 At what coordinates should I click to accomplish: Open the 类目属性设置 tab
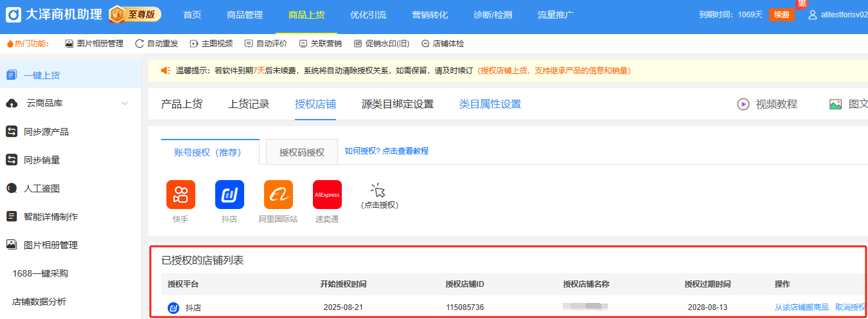pos(490,104)
